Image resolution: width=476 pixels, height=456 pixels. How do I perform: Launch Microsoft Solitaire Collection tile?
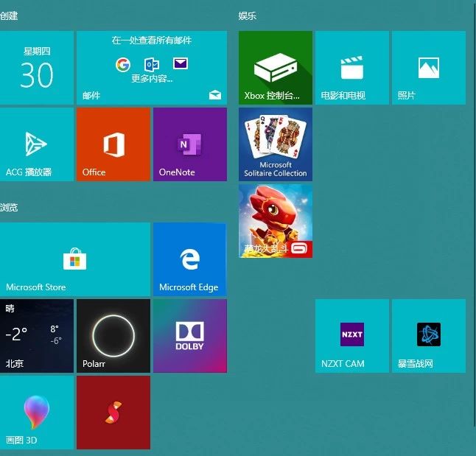276,144
